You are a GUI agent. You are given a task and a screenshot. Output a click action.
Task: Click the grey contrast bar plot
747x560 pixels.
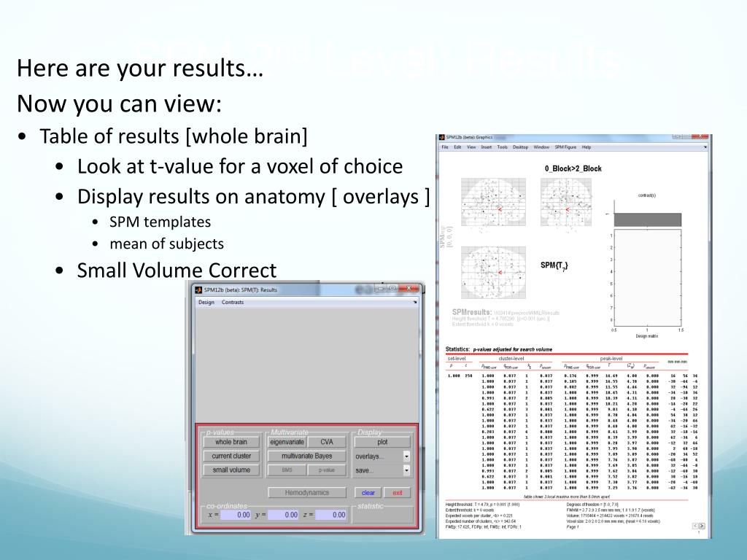[x=648, y=219]
